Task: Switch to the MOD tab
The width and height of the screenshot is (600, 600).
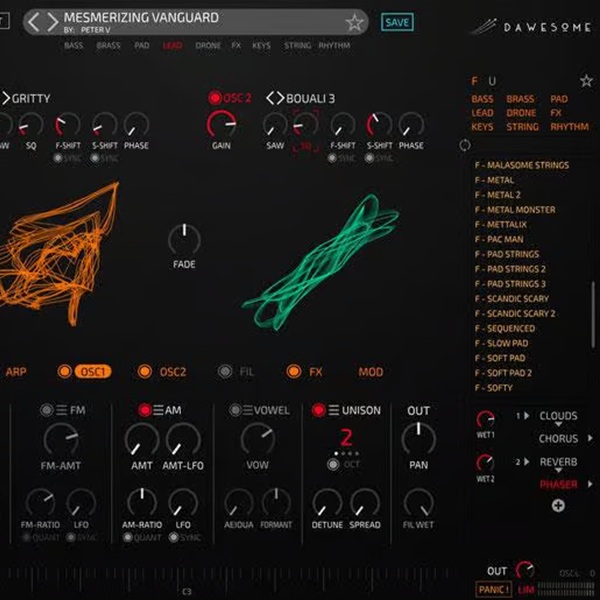Action: point(370,372)
